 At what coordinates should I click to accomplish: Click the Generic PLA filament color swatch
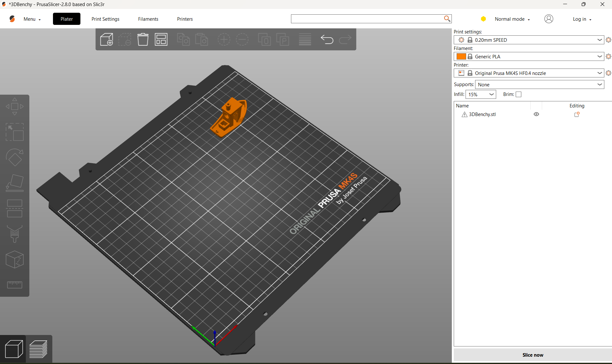pyautogui.click(x=462, y=56)
